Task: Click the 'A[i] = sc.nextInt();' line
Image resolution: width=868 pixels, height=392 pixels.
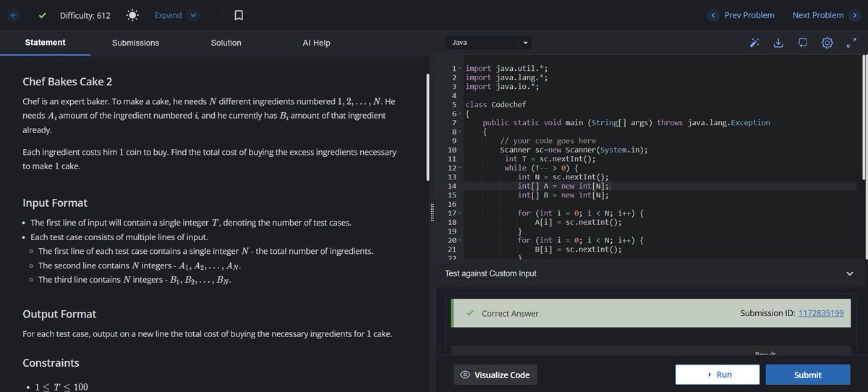Action: [578, 223]
